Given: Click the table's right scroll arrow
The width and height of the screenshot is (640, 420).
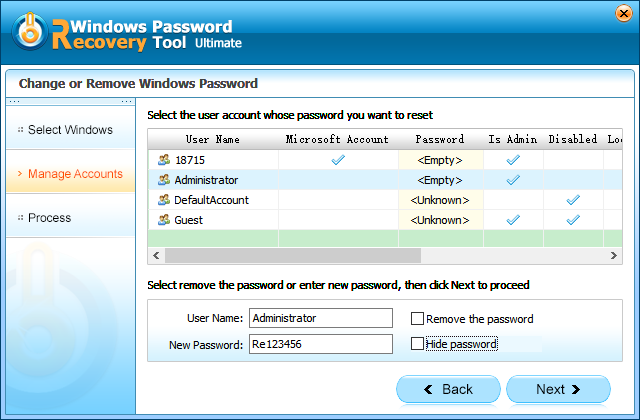Looking at the screenshot, I should (x=613, y=256).
